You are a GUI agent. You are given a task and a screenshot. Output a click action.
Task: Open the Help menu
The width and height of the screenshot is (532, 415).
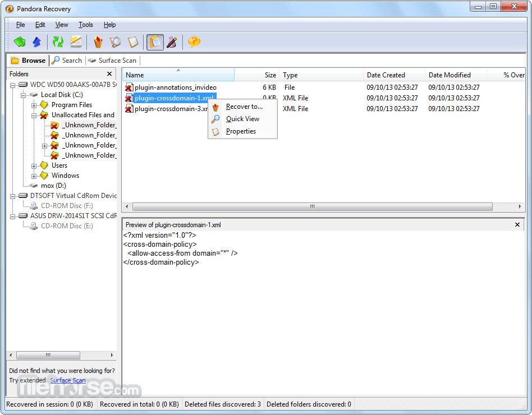pos(109,25)
